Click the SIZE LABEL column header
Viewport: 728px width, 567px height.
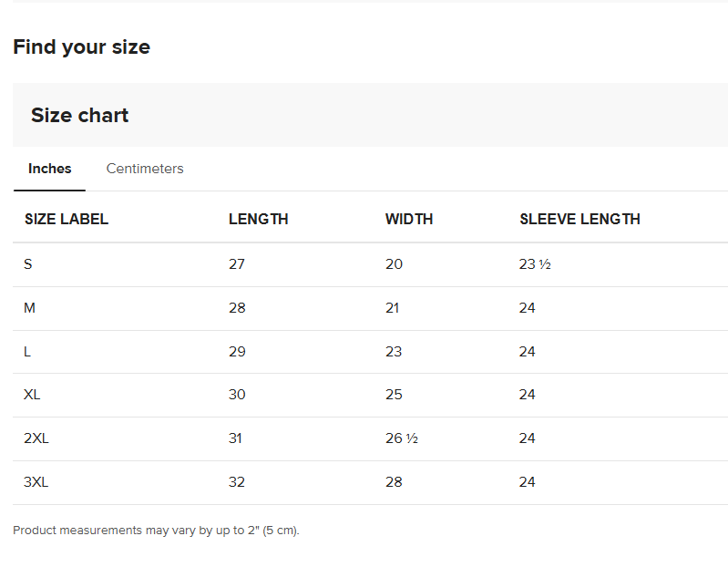pos(67,219)
